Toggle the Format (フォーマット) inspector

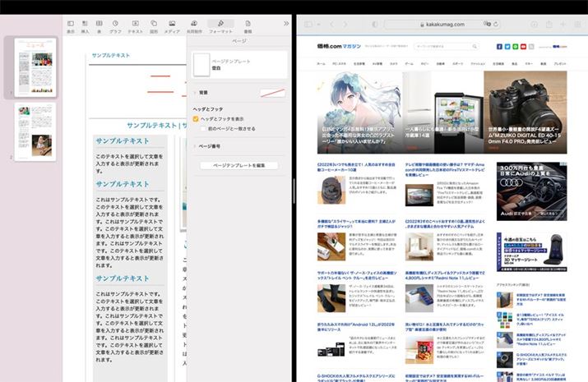point(220,26)
